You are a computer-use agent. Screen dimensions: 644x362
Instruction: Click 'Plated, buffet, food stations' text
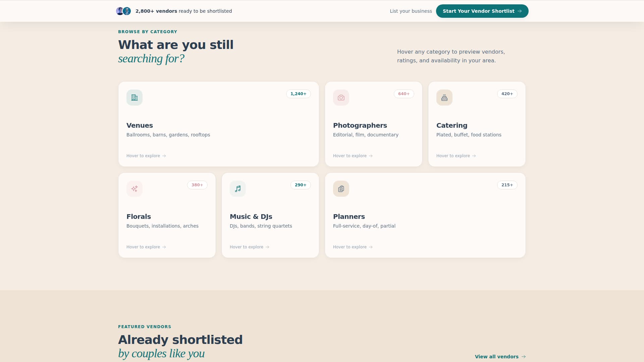(x=469, y=135)
